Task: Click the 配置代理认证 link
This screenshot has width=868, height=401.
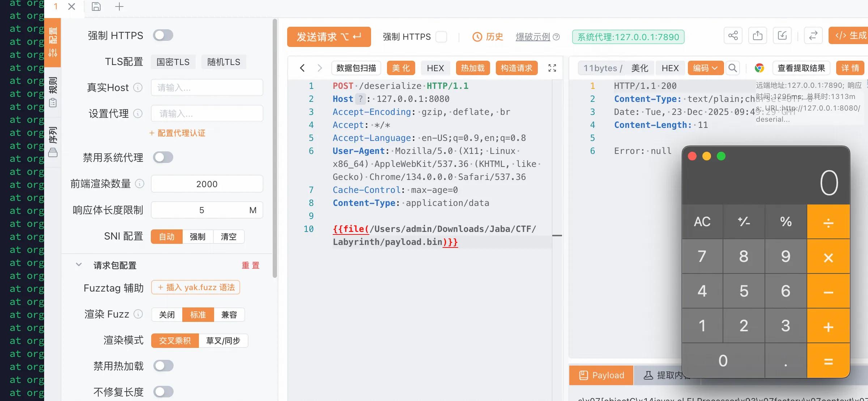Action: tap(178, 133)
